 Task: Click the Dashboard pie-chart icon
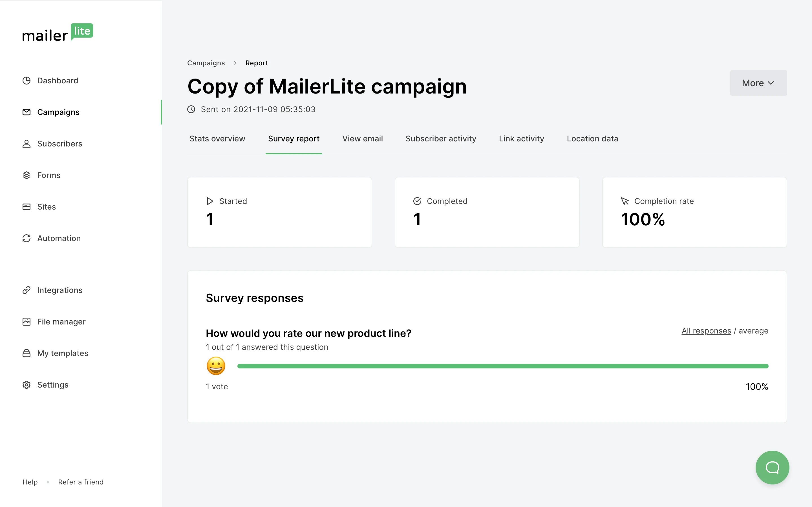(x=27, y=81)
